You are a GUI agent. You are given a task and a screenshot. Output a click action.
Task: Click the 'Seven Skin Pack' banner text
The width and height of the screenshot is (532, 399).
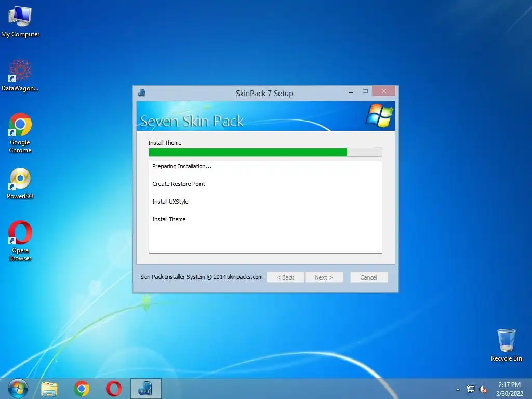(192, 121)
